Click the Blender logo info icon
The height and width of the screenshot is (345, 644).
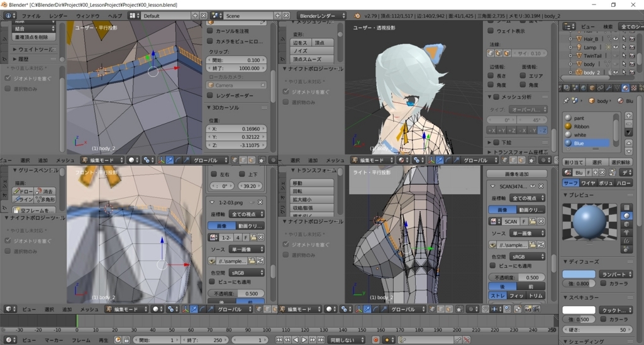(357, 16)
